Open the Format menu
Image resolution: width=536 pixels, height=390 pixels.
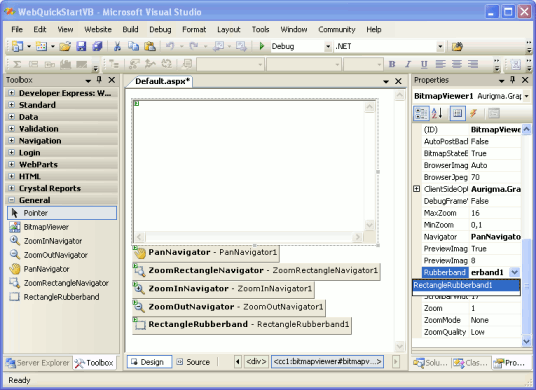pyautogui.click(x=194, y=29)
